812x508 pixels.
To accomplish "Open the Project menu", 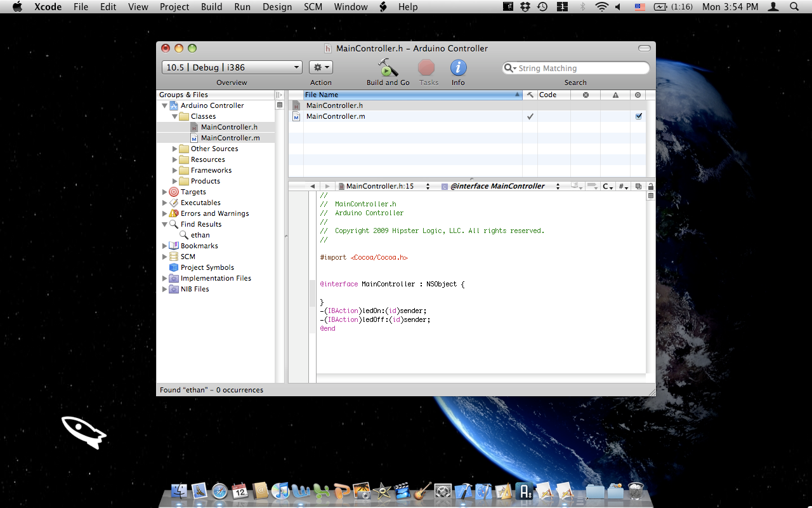I will (x=174, y=7).
